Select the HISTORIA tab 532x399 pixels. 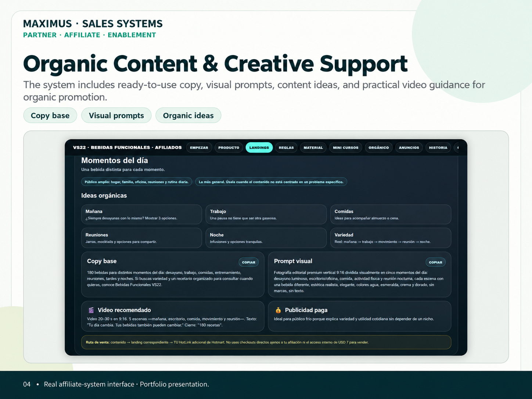click(438, 148)
